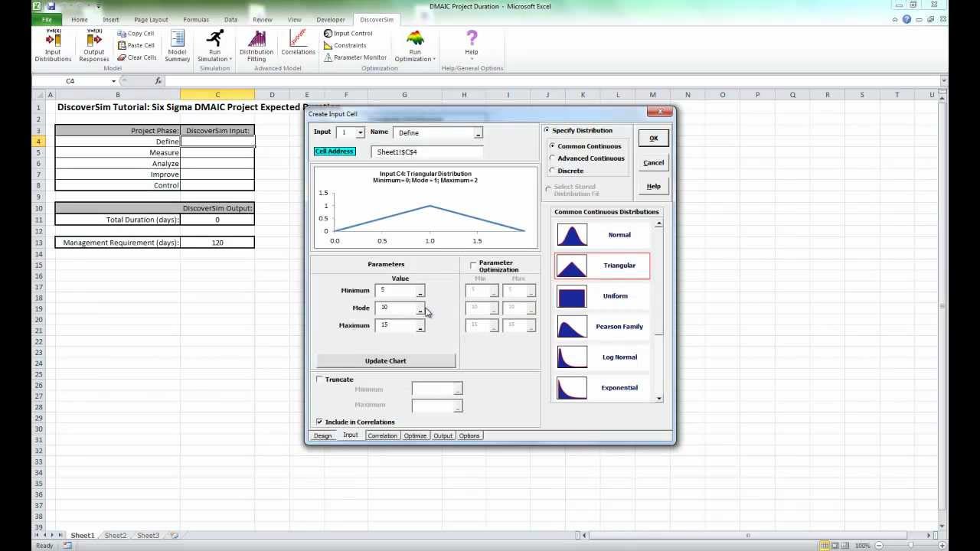
Task: Click the Correlations ribbon icon
Action: pyautogui.click(x=298, y=43)
